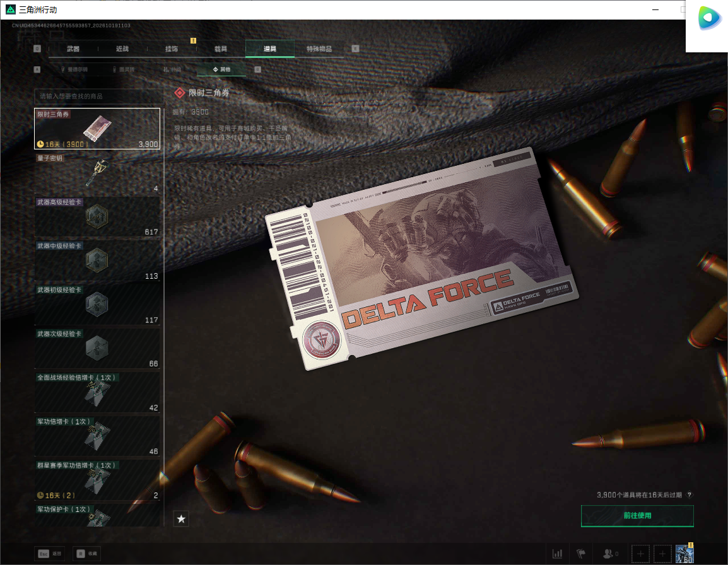Click the Delta Force ticket preview
This screenshot has height=565, width=728.
tap(421, 259)
